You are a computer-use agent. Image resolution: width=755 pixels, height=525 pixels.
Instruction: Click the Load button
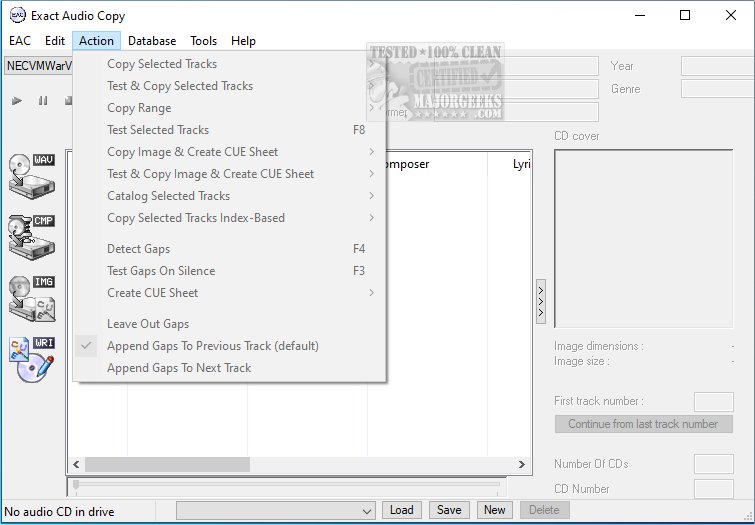tap(402, 510)
